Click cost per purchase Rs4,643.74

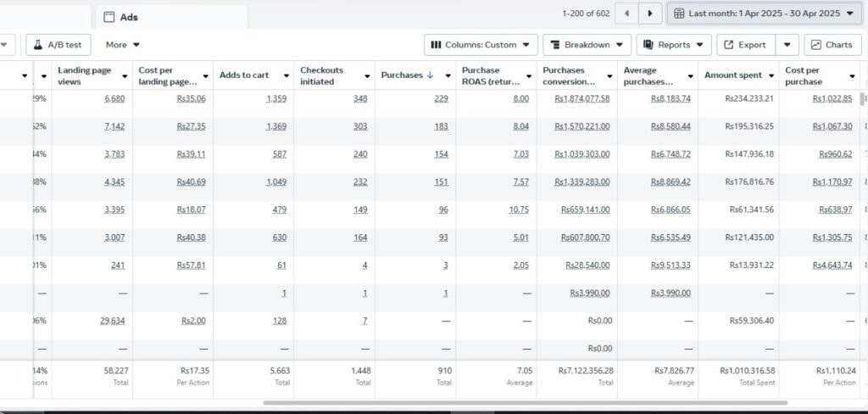pos(832,265)
